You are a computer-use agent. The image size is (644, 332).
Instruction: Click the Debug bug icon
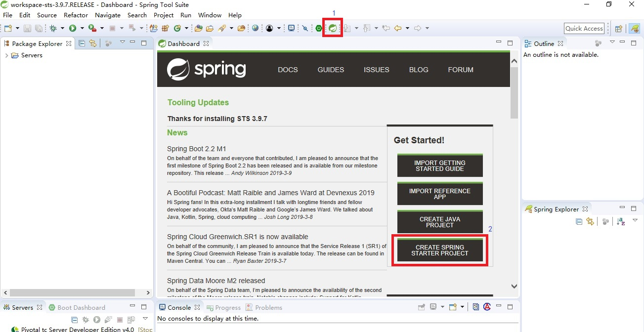pyautogui.click(x=53, y=28)
